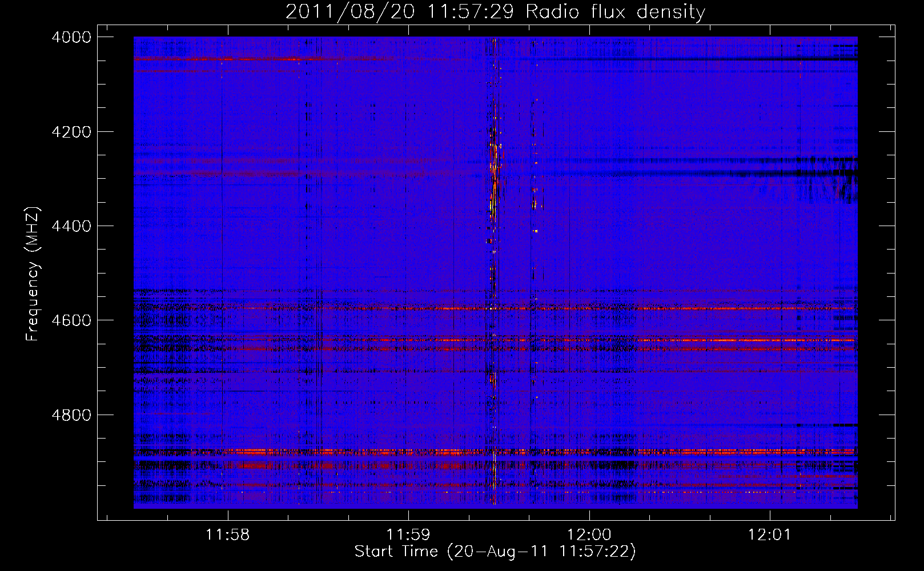Screen dimensions: 924x571
Task: Select the 4600 frequency axis label
Action: (71, 320)
